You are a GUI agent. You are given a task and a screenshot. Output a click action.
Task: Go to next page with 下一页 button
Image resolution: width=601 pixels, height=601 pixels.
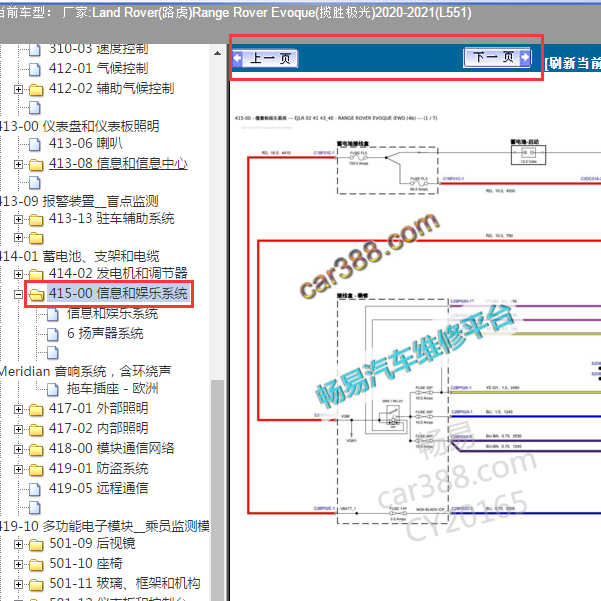point(497,57)
